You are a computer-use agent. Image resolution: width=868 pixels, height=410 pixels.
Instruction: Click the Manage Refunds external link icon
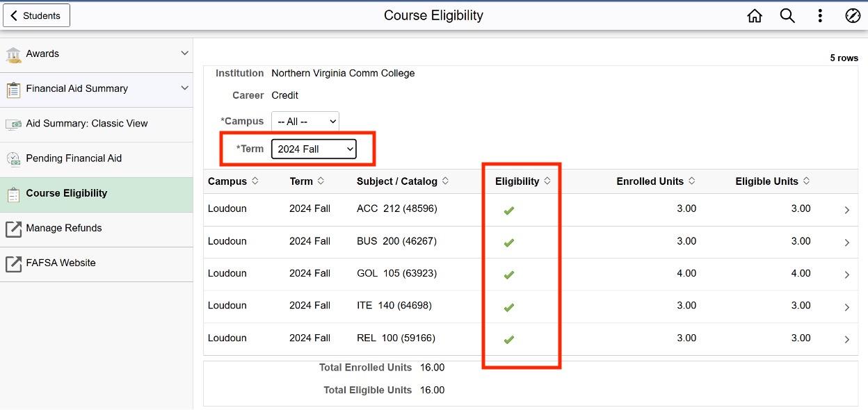13,229
